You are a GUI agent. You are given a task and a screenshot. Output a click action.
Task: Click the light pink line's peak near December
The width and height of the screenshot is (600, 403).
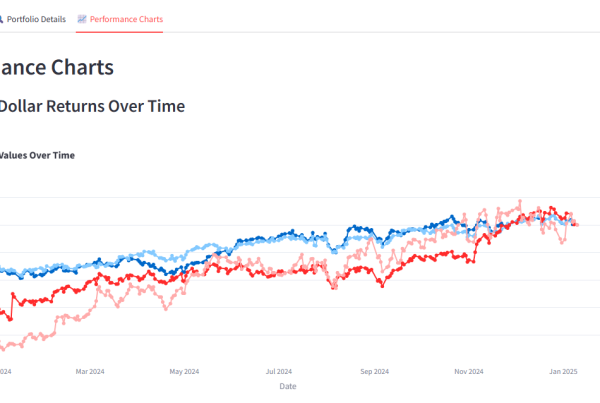tap(520, 202)
